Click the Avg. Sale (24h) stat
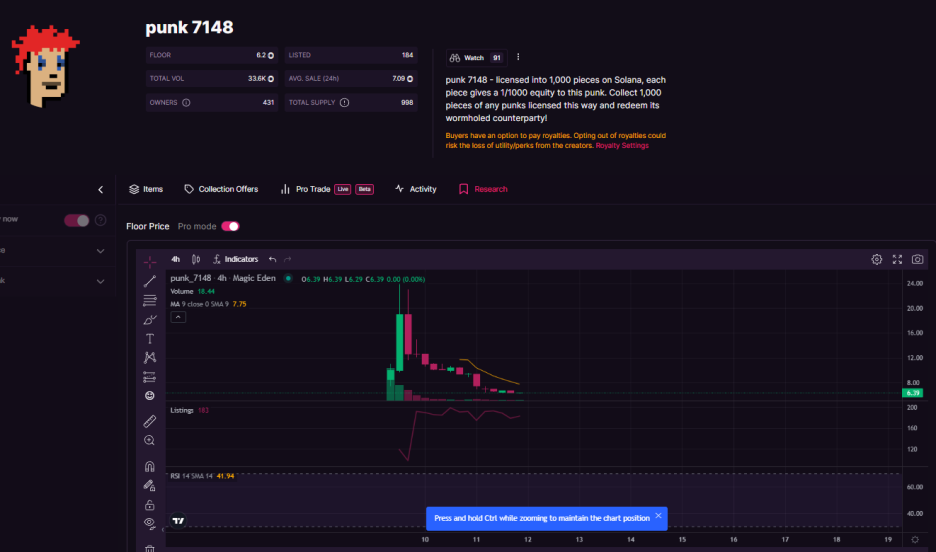The image size is (936, 552). coord(350,79)
